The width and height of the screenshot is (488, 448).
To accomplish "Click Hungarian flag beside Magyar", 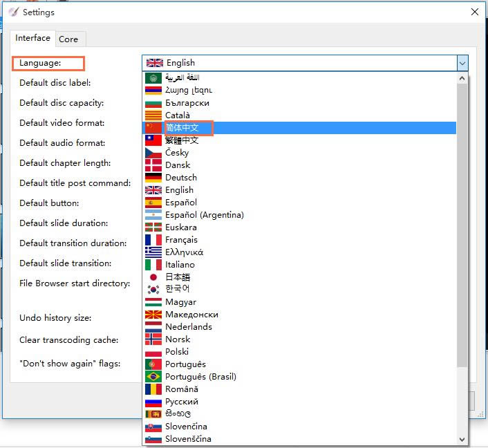I will [153, 302].
